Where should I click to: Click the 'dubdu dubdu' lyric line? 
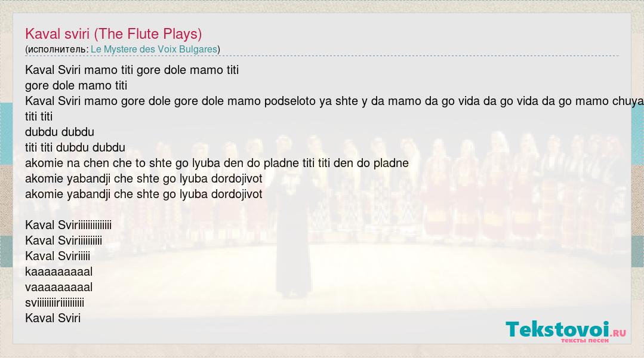tap(60, 132)
